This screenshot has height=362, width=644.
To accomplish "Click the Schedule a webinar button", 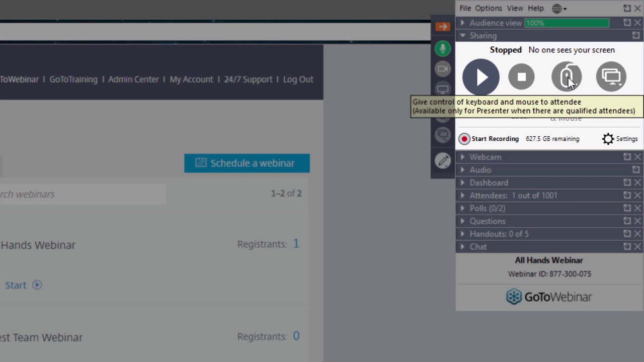I will tap(247, 163).
